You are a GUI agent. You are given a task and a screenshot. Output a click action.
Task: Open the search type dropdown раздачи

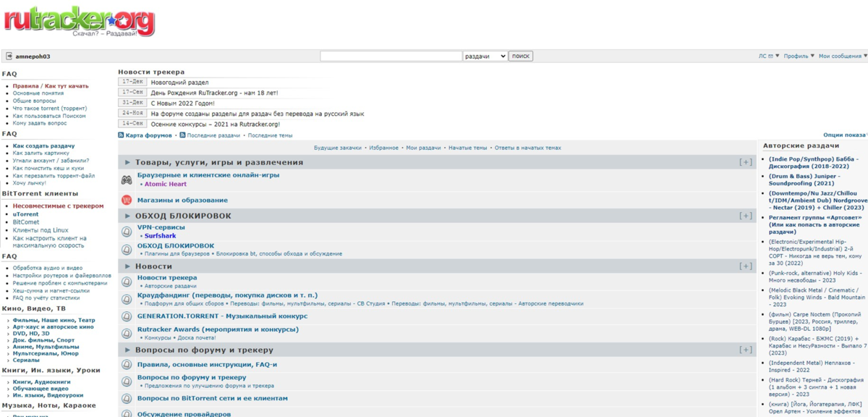485,56
